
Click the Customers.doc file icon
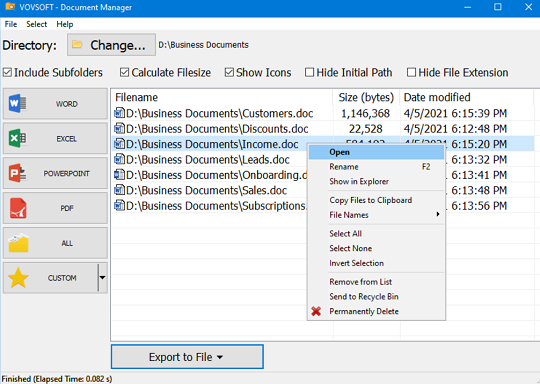click(119, 113)
